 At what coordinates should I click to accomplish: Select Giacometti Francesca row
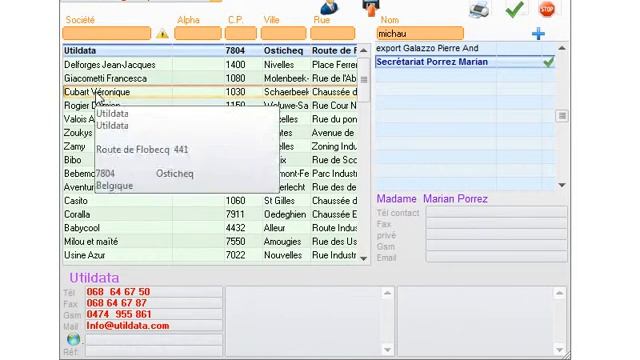point(210,78)
